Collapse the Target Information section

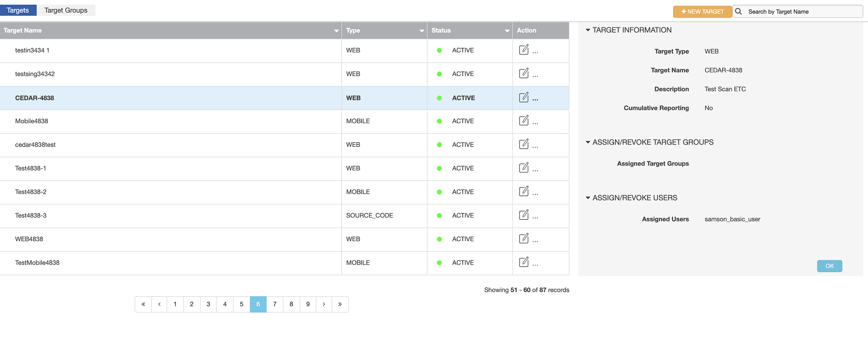tap(588, 30)
